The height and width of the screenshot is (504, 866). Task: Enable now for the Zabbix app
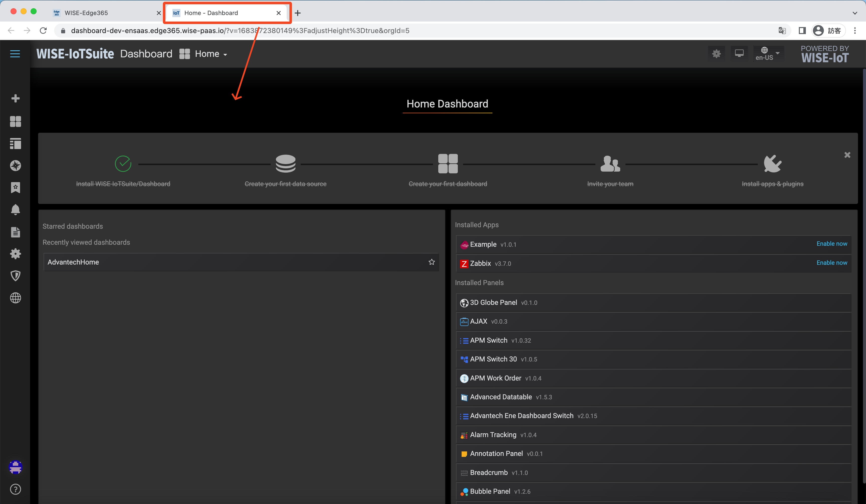click(832, 263)
